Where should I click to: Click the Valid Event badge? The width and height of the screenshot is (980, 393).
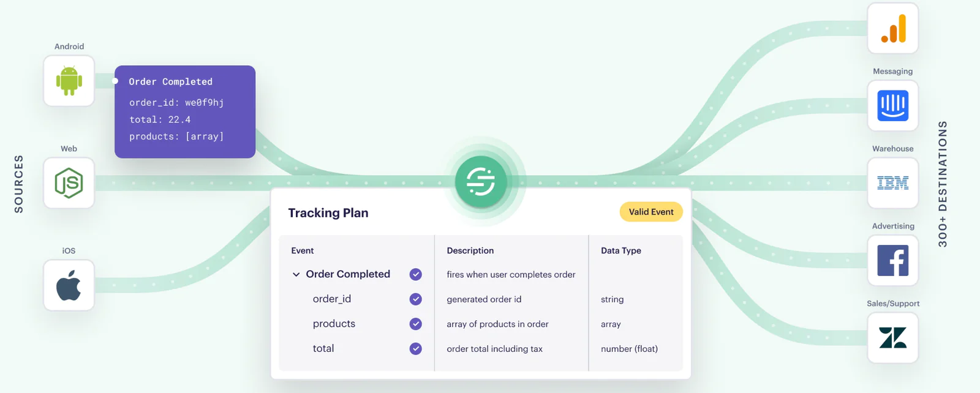(x=651, y=212)
